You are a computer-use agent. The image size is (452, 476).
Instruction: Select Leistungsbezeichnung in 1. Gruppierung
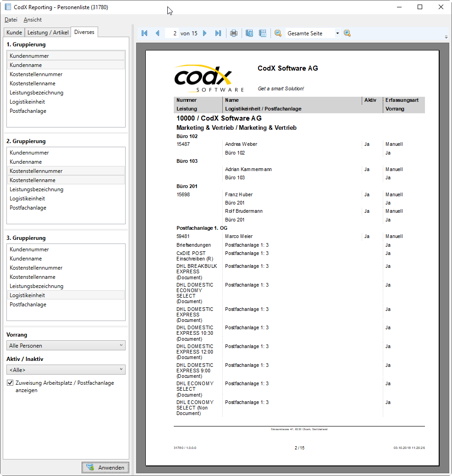66,93
